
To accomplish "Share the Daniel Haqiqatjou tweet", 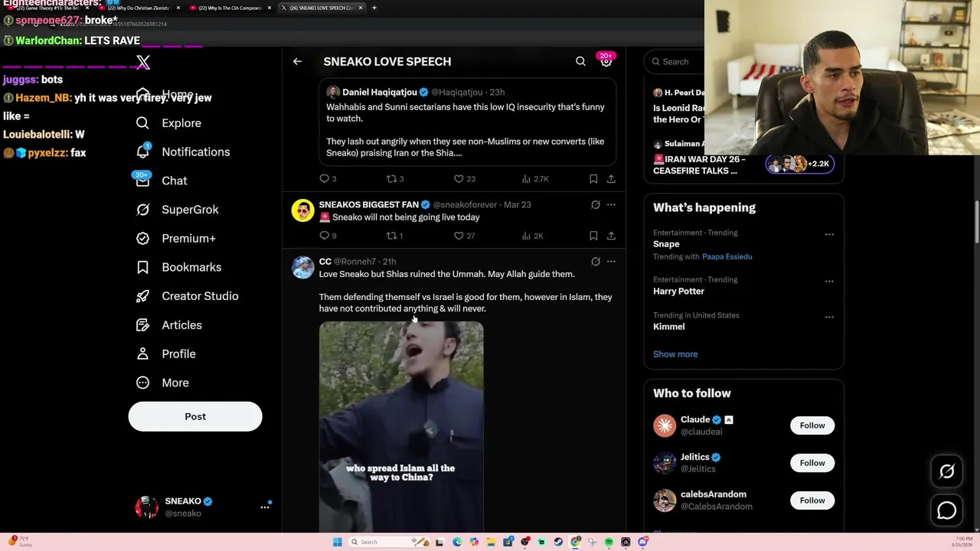I will tap(611, 178).
